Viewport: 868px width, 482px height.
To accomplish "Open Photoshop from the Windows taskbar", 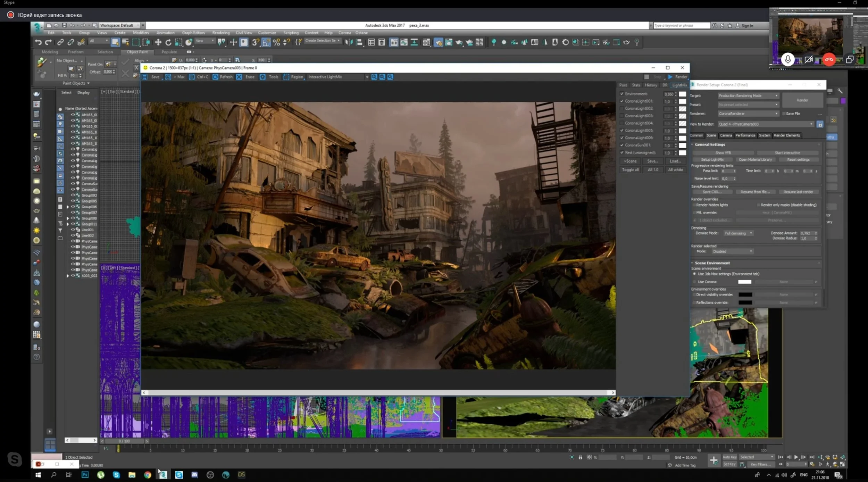I will [85, 475].
